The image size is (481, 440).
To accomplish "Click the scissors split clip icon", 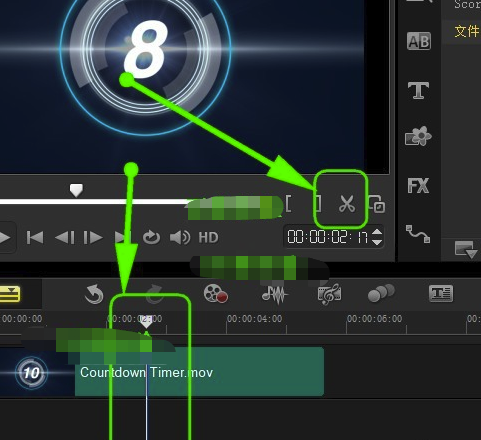I will pyautogui.click(x=347, y=204).
